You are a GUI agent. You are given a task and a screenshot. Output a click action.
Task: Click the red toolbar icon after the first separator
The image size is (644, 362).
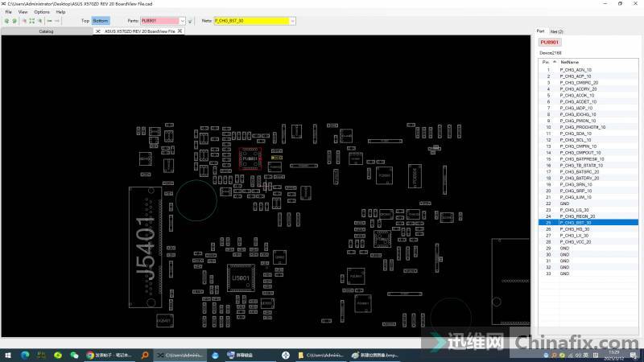click(24, 21)
